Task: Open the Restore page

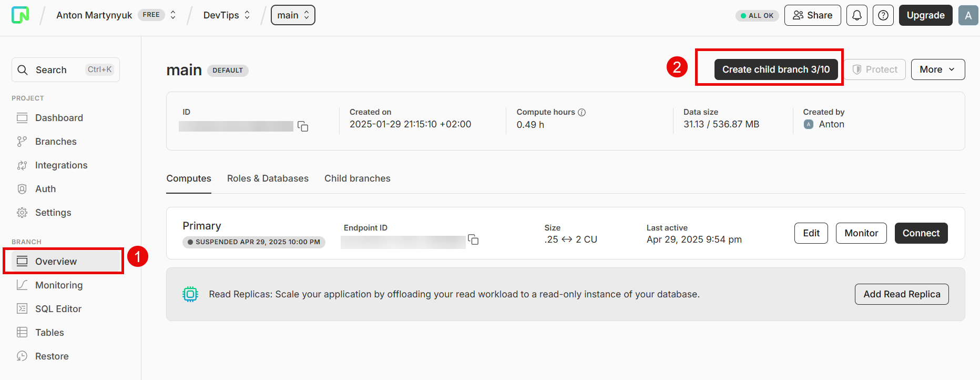Action: (52, 356)
